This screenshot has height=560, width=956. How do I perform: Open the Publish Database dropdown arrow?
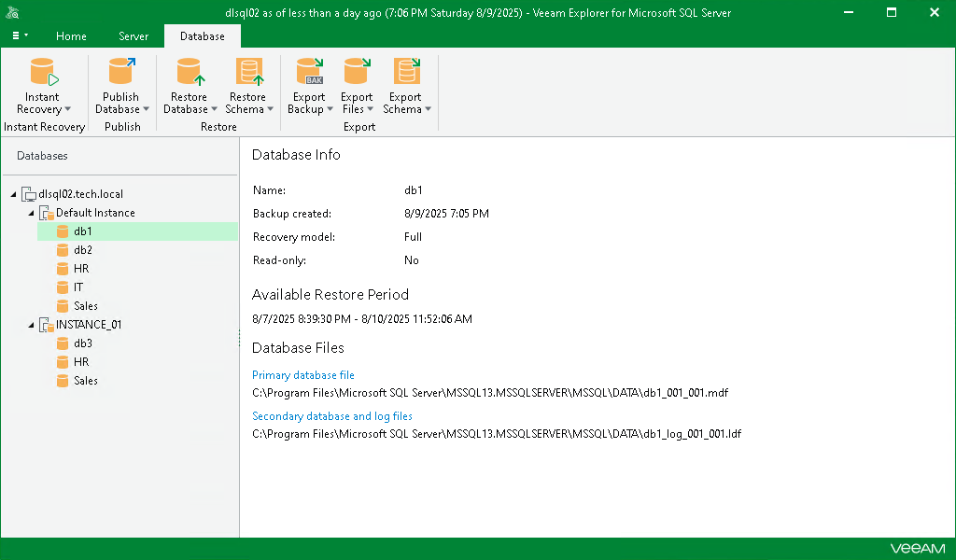pyautogui.click(x=146, y=110)
